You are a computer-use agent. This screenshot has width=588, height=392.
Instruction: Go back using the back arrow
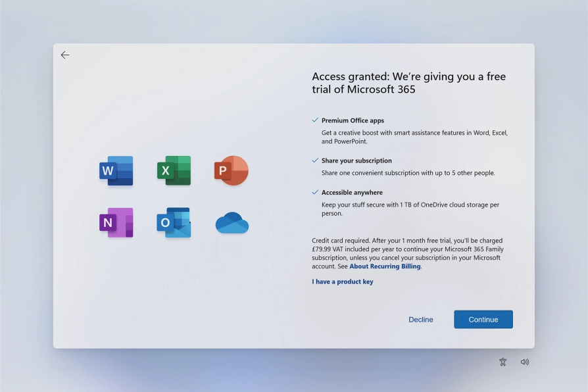click(64, 55)
